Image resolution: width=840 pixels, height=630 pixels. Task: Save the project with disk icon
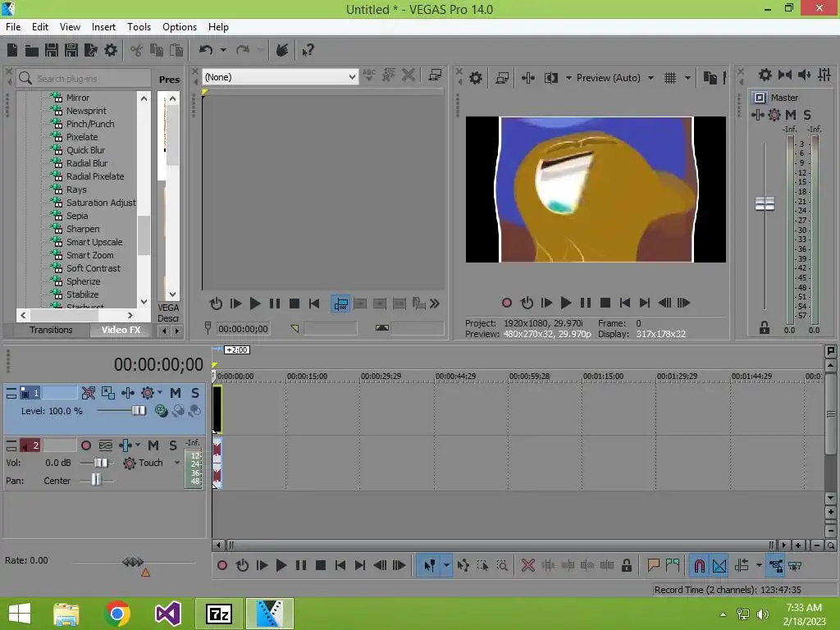52,50
